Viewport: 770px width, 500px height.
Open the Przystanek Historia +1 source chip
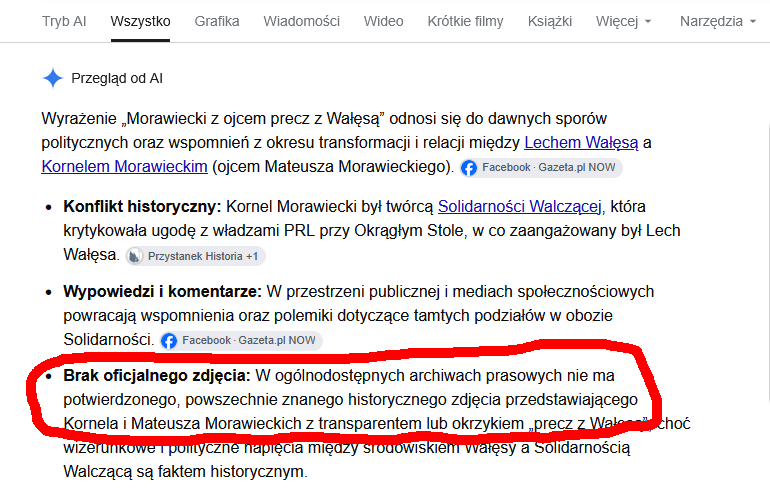pyautogui.click(x=195, y=256)
